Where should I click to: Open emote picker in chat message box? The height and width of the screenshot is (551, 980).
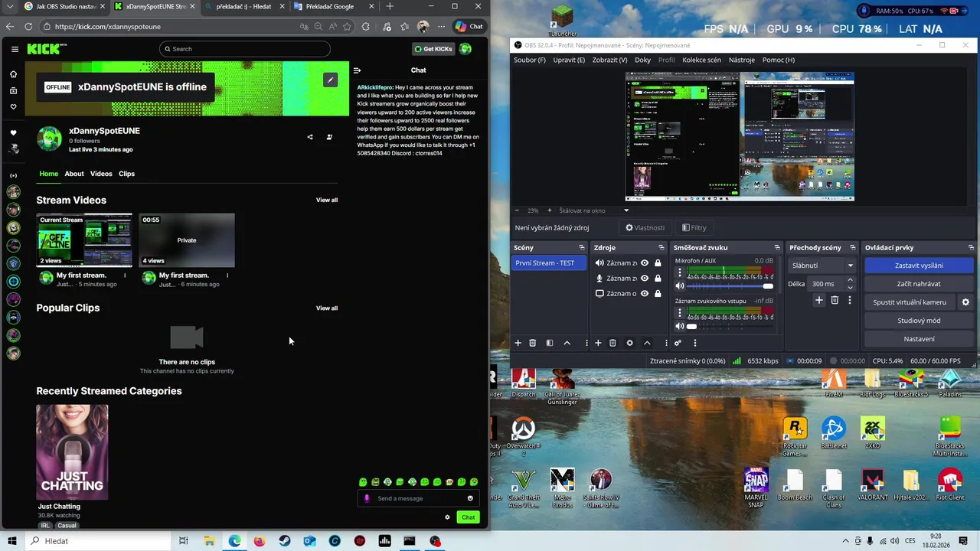point(470,498)
